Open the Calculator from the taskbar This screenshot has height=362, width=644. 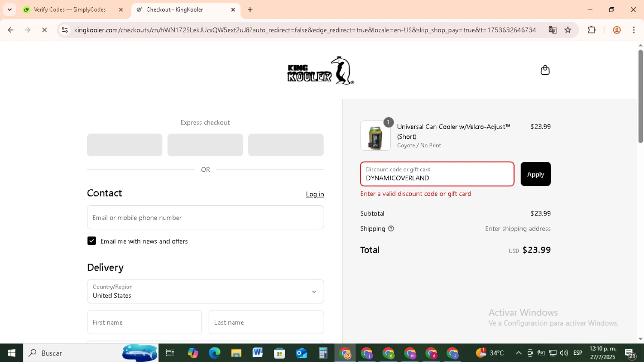(x=323, y=353)
